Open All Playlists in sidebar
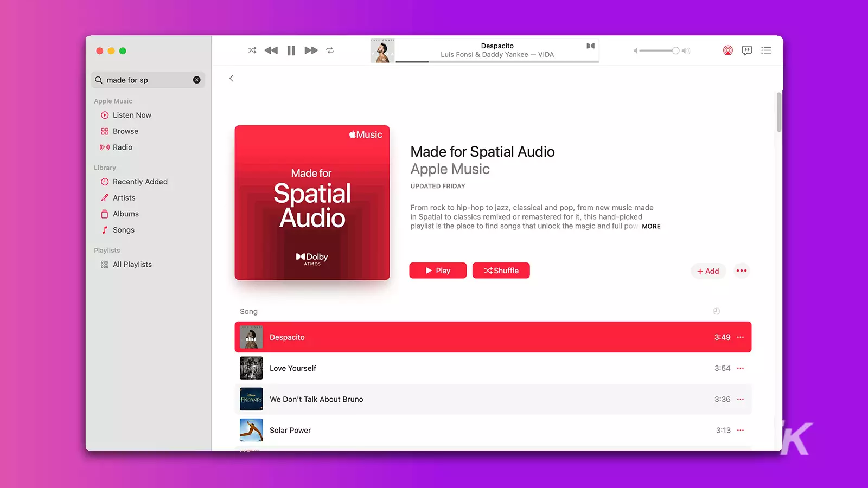The height and width of the screenshot is (488, 868). tap(132, 265)
